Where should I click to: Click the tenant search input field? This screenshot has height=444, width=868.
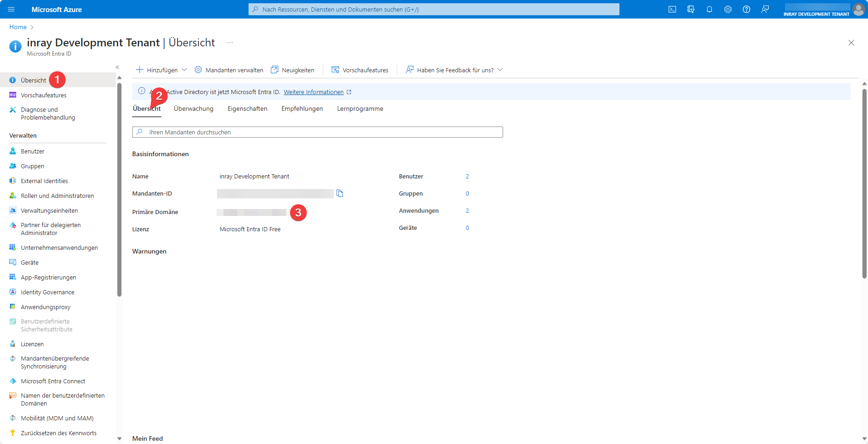[318, 132]
